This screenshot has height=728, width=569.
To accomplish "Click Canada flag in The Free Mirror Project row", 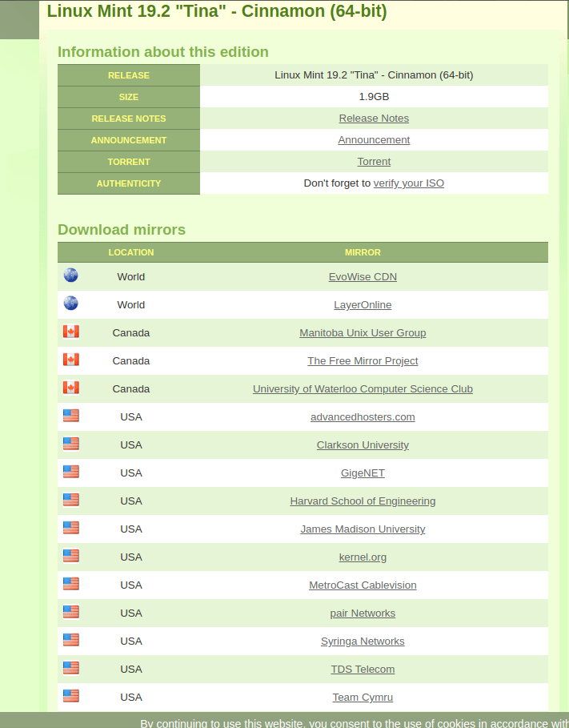I will click(x=71, y=360).
